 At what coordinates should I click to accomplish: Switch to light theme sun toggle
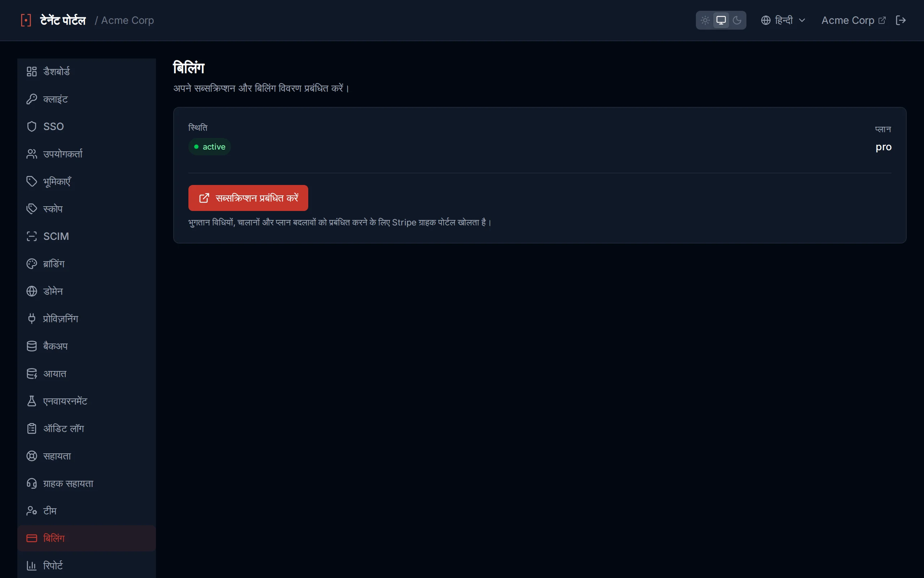(x=705, y=20)
